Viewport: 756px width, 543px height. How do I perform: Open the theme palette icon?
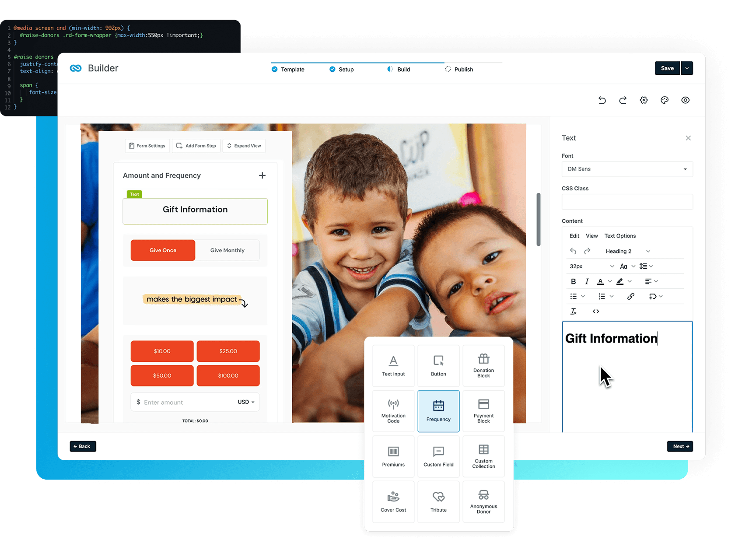(x=665, y=100)
